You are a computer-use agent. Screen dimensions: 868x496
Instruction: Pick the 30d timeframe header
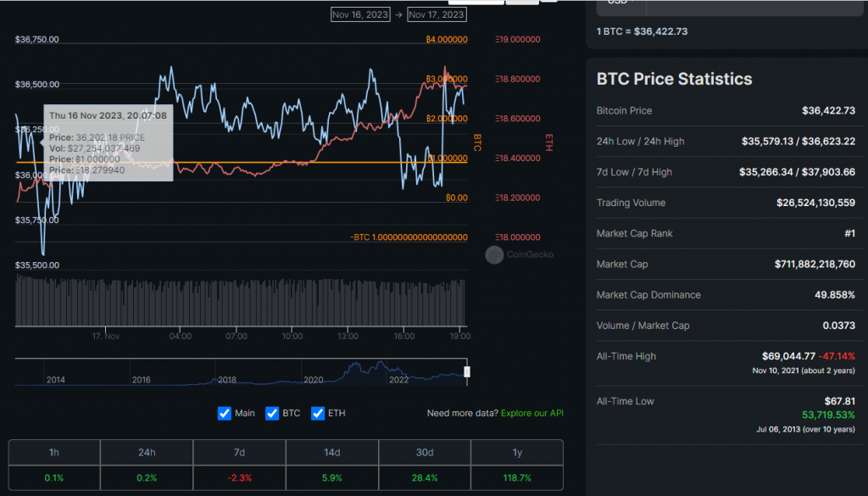pyautogui.click(x=424, y=453)
